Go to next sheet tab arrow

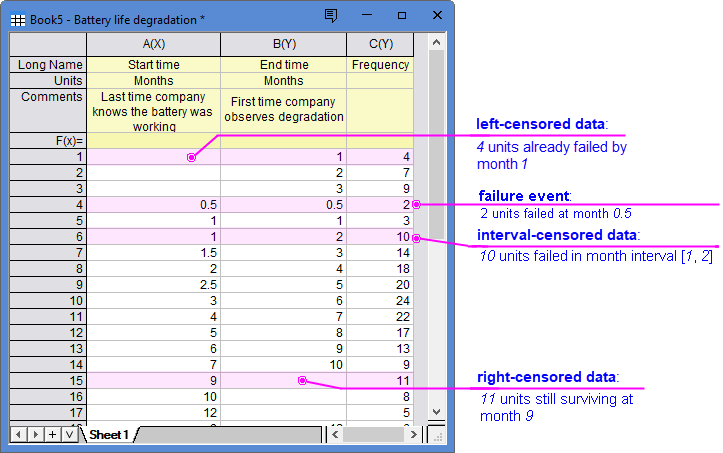[x=36, y=435]
